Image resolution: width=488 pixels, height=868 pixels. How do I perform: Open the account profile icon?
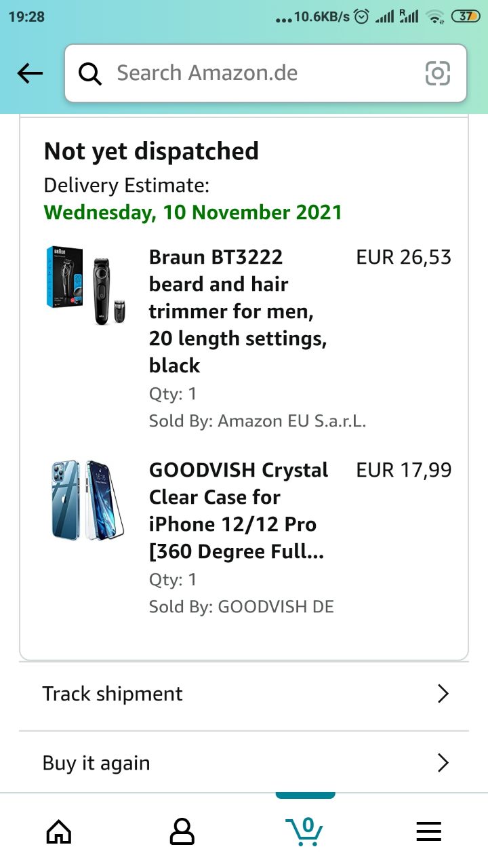click(x=182, y=831)
